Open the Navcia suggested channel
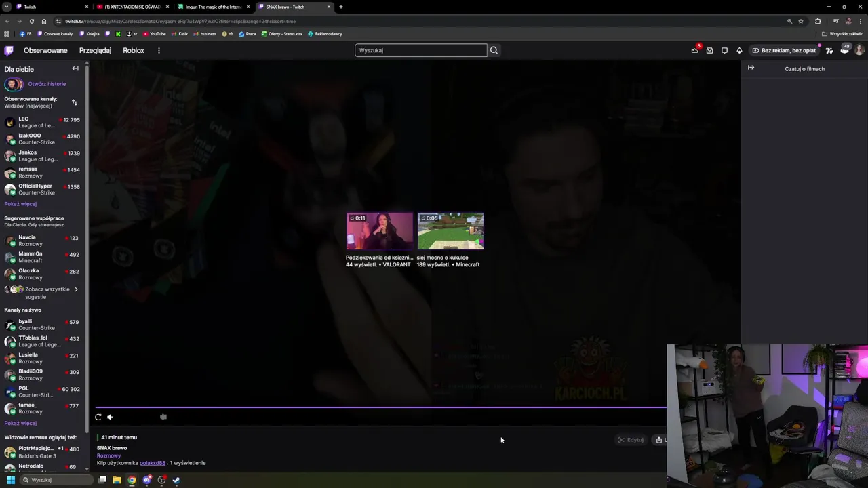This screenshot has height=488, width=868. click(x=42, y=241)
